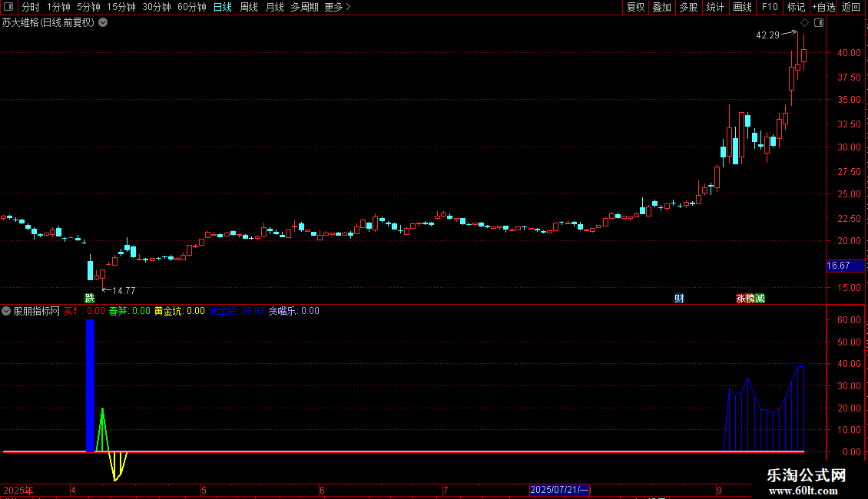Click the red 涨 marker icon
This screenshot has width=868, height=499.
[740, 298]
